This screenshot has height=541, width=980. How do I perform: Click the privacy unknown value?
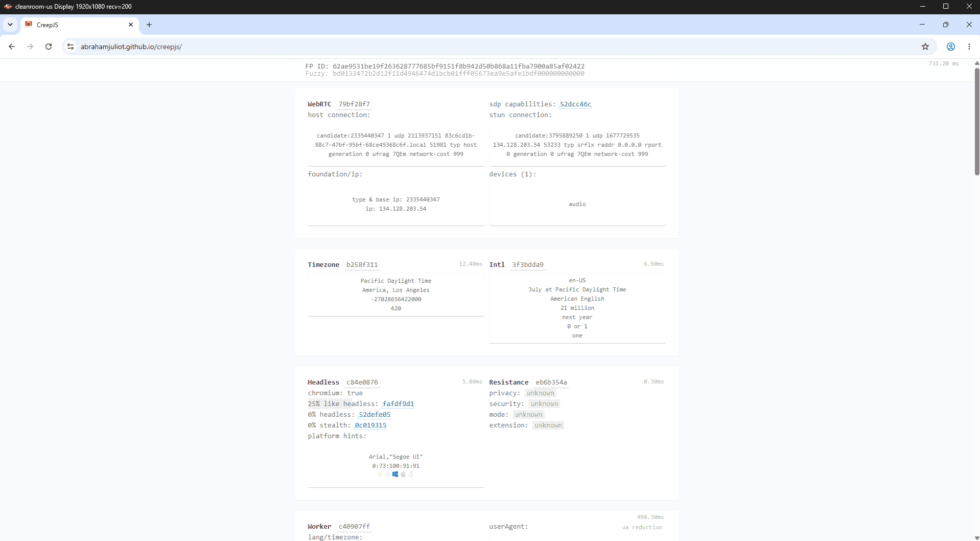pyautogui.click(x=540, y=393)
